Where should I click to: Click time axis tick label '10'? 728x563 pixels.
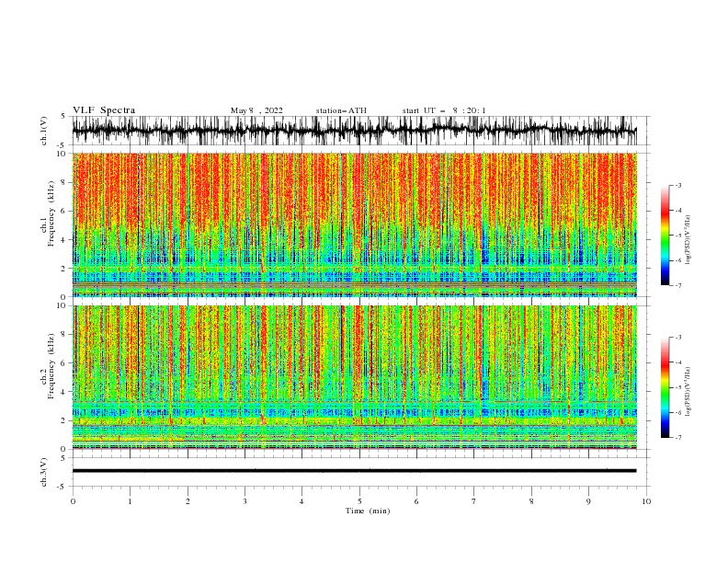pyautogui.click(x=646, y=501)
